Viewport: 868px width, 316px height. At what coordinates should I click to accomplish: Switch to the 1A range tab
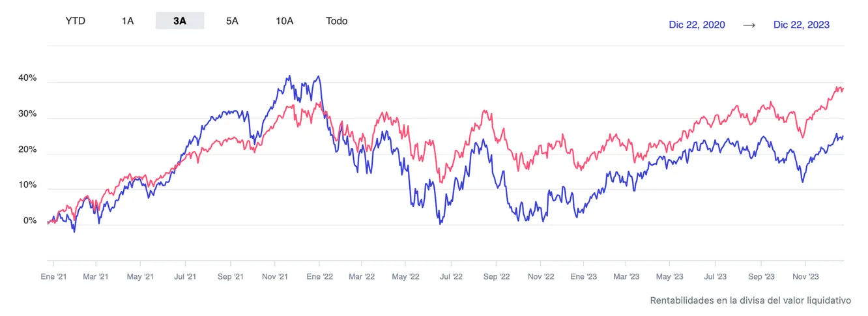128,21
